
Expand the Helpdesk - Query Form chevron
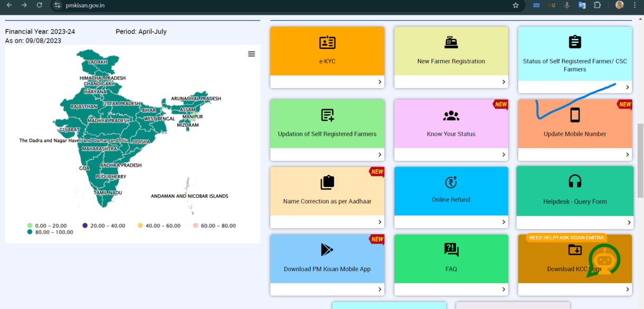coord(629,223)
